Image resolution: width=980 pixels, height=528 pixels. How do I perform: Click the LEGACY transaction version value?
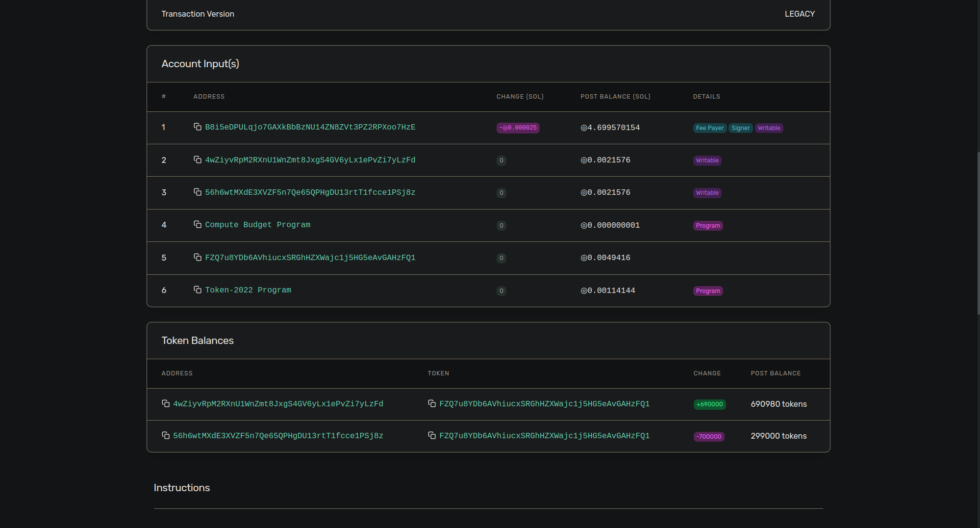800,14
